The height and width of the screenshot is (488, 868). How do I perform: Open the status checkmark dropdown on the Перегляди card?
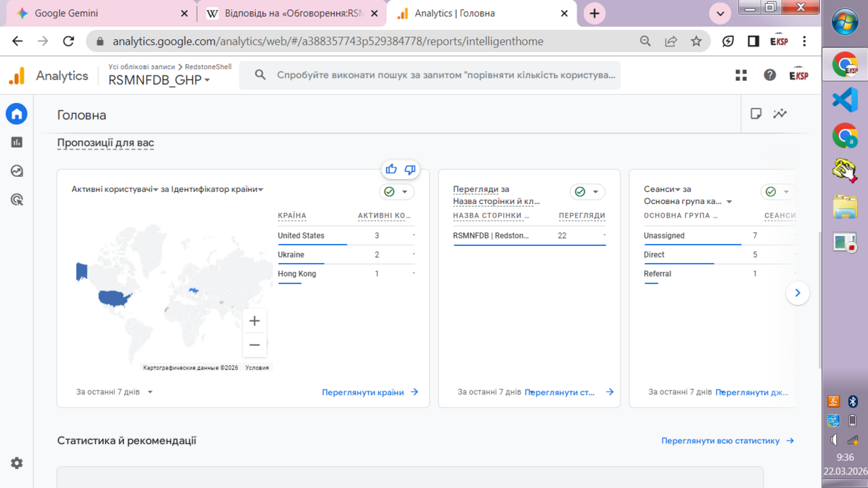(587, 192)
